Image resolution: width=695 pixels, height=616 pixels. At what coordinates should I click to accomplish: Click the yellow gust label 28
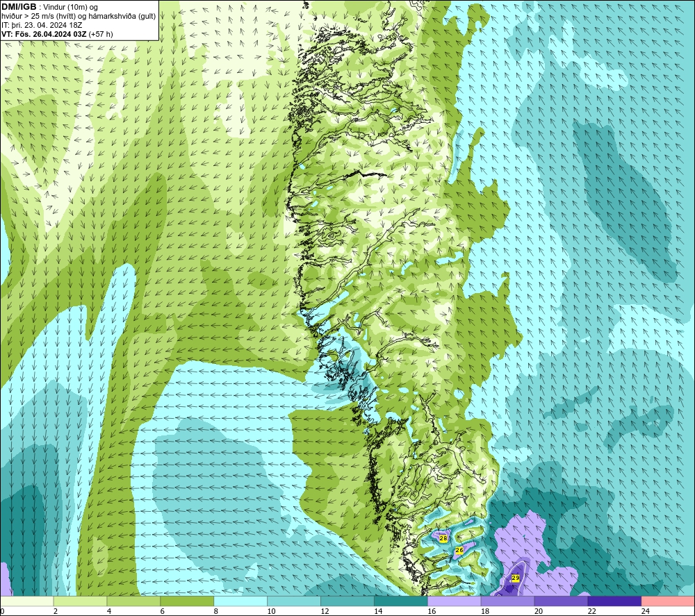click(443, 538)
